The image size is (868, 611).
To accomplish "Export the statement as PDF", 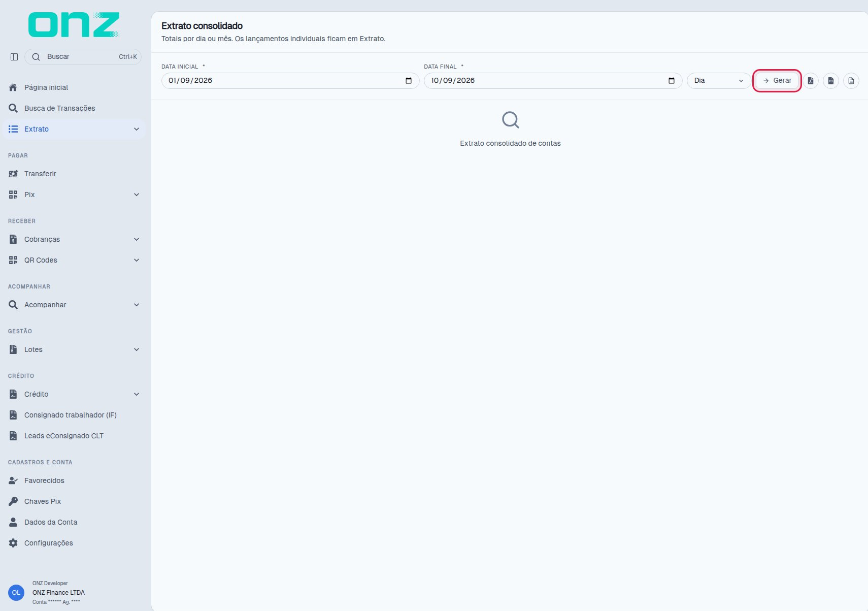I will 811,81.
